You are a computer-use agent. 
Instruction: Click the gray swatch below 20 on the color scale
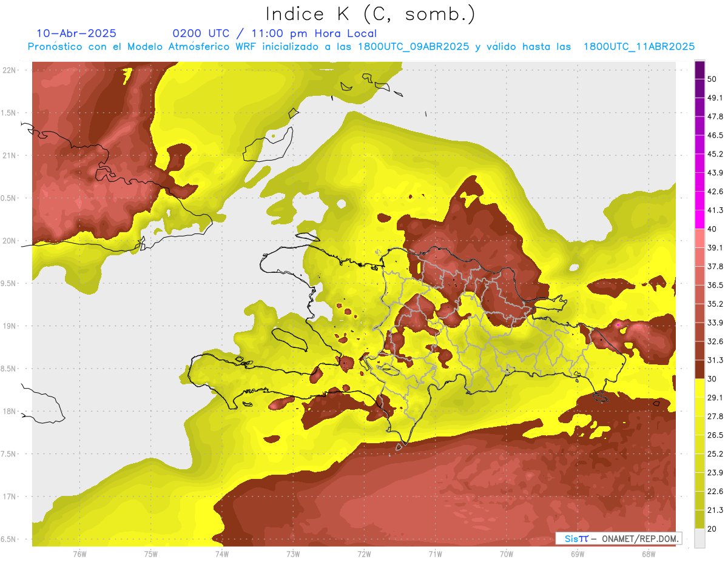coord(699,538)
